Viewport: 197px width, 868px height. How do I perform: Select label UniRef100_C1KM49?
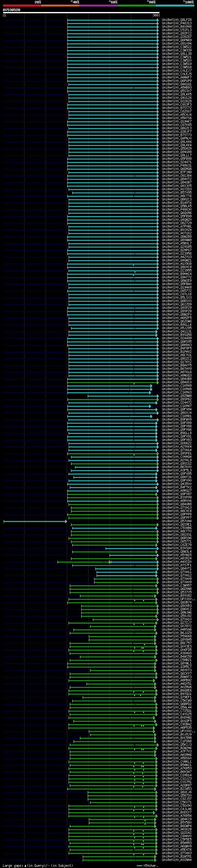177,386
